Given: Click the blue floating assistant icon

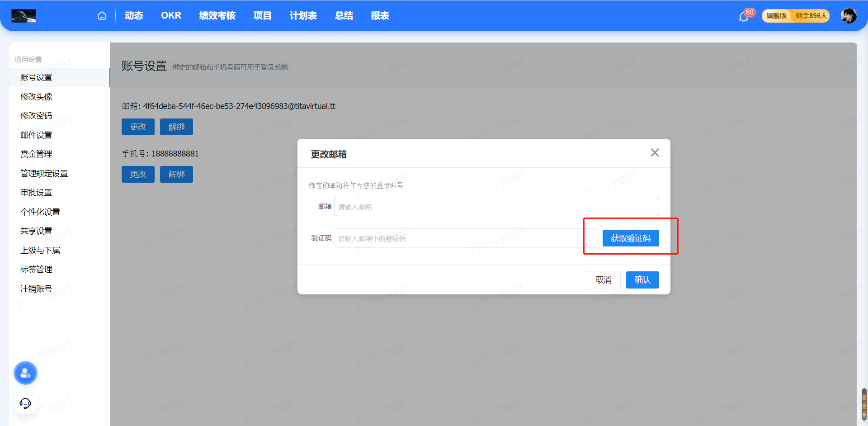Looking at the screenshot, I should (25, 373).
